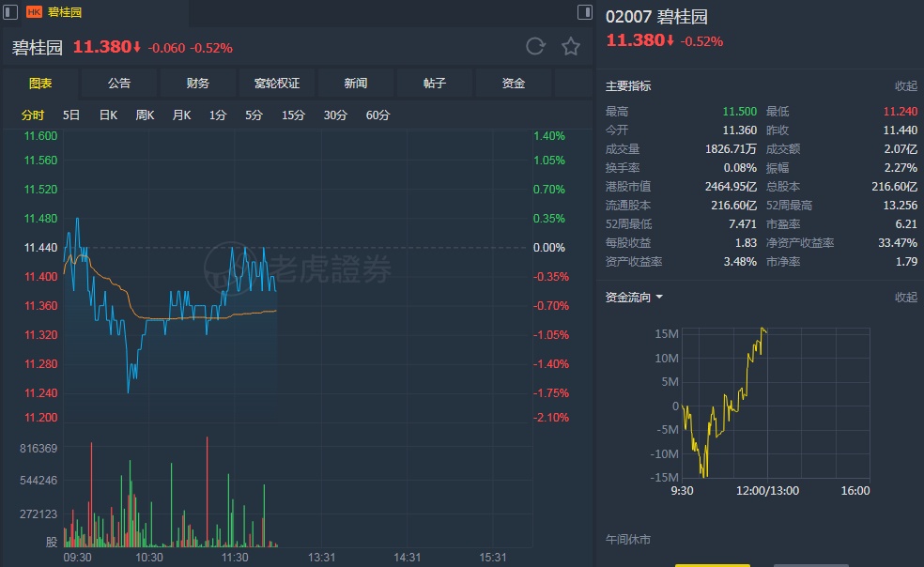Image resolution: width=924 pixels, height=567 pixels.
Task: Select the 周K chart period
Action: coord(145,115)
